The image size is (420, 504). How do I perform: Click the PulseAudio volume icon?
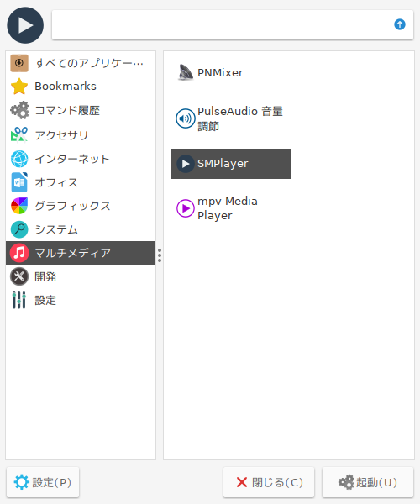186,118
